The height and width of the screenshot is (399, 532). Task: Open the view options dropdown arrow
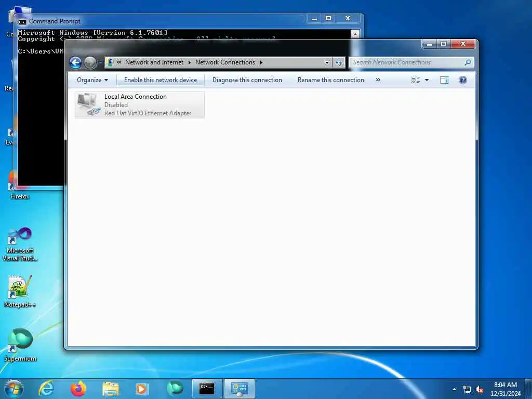[427, 80]
